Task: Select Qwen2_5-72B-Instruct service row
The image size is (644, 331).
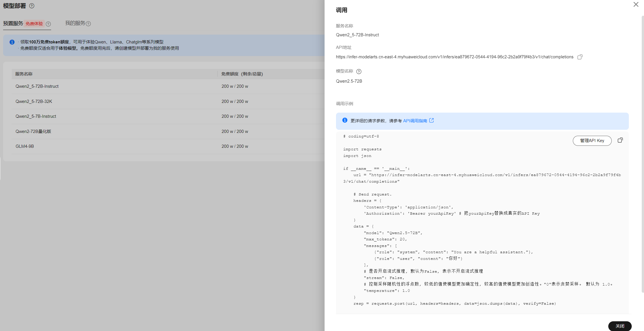Action: click(x=37, y=86)
